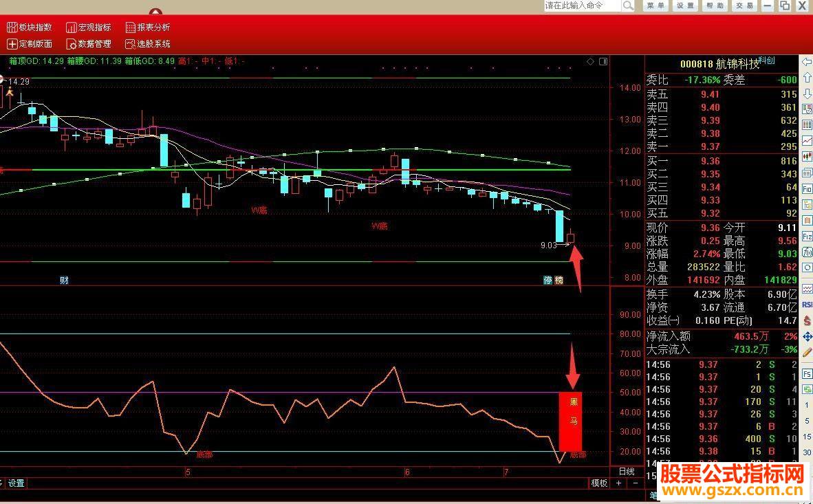Collapse the red toolbar with the up-arrow handle

(x=155, y=12)
